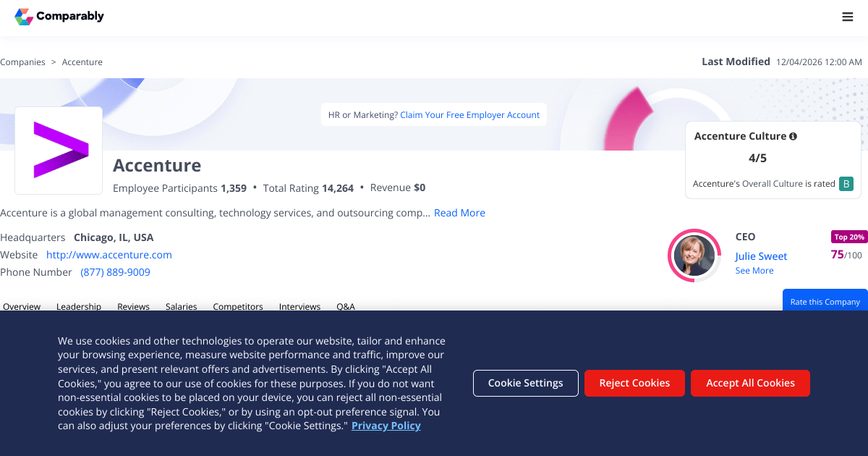Click the Comparably logo

tap(59, 17)
